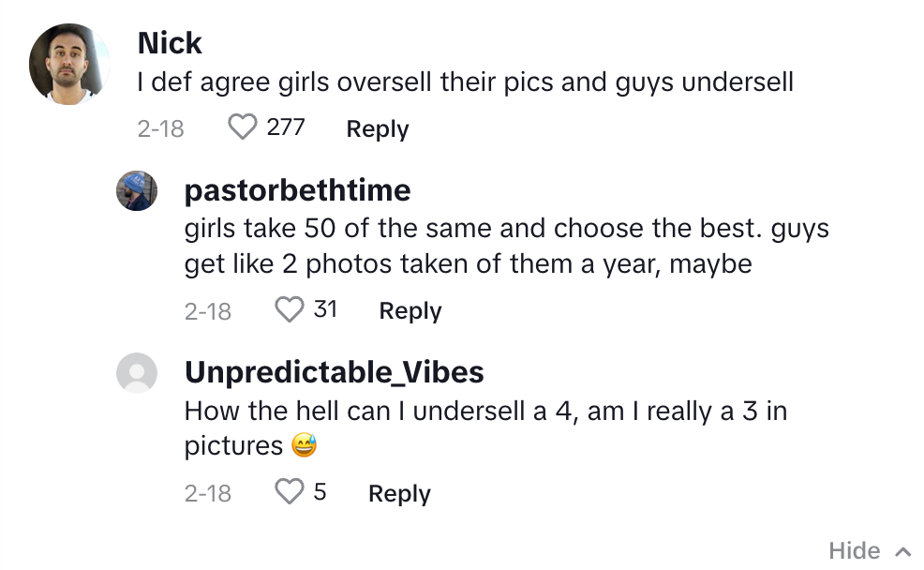Click the 31 like count
This screenshot has height=570, width=924.
tap(325, 309)
